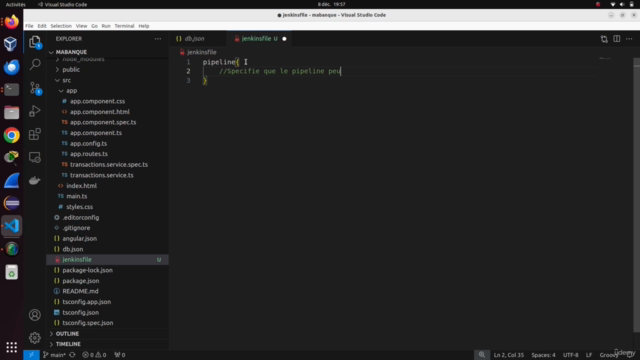Open editor More Actions ellipsis
This screenshot has width=640, height=360.
tap(629, 39)
